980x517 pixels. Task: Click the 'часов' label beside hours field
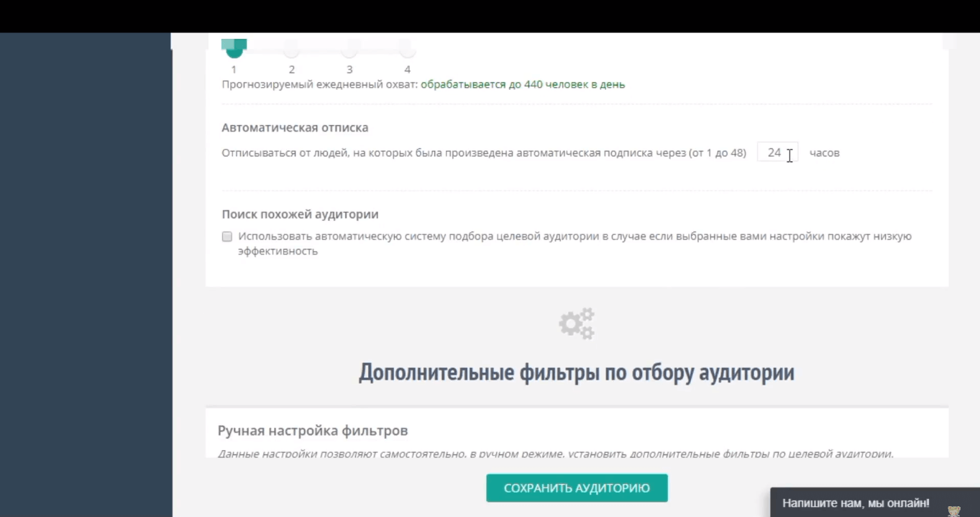[x=824, y=152]
